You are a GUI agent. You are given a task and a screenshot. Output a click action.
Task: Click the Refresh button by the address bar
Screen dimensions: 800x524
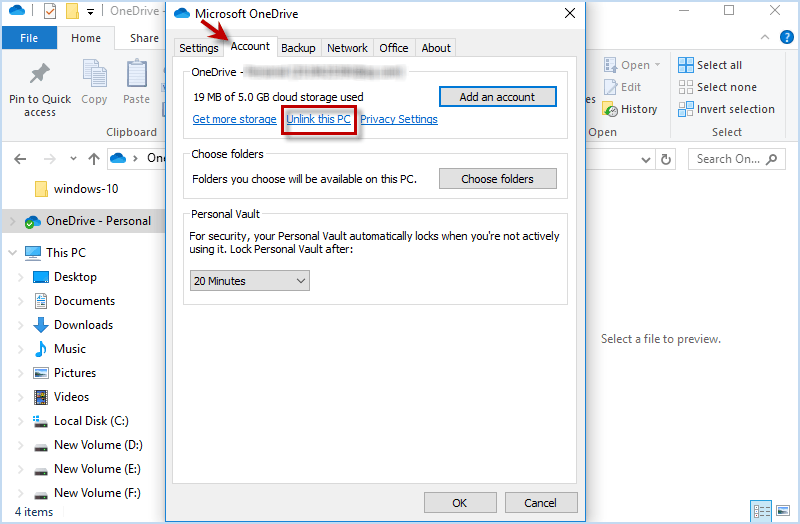pyautogui.click(x=666, y=159)
